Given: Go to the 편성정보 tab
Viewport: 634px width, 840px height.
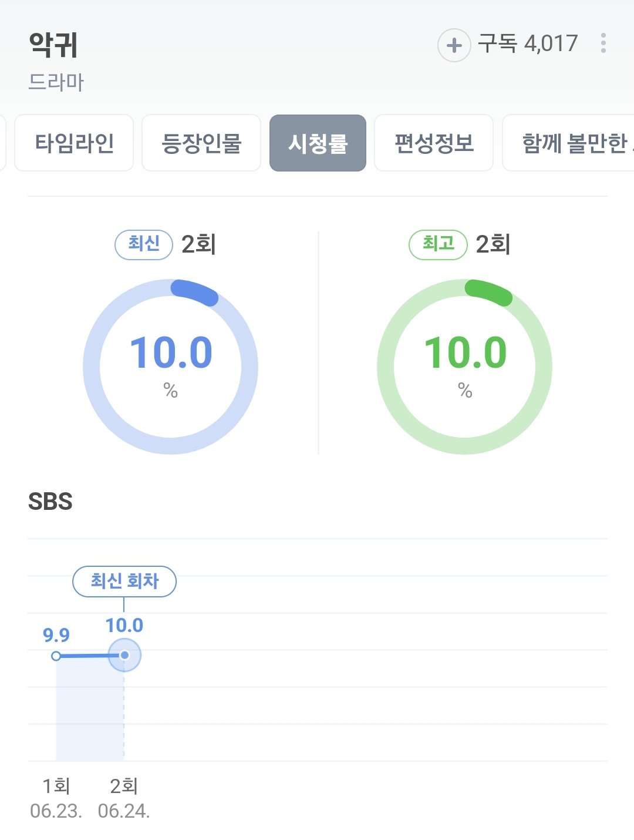Looking at the screenshot, I should point(434,143).
